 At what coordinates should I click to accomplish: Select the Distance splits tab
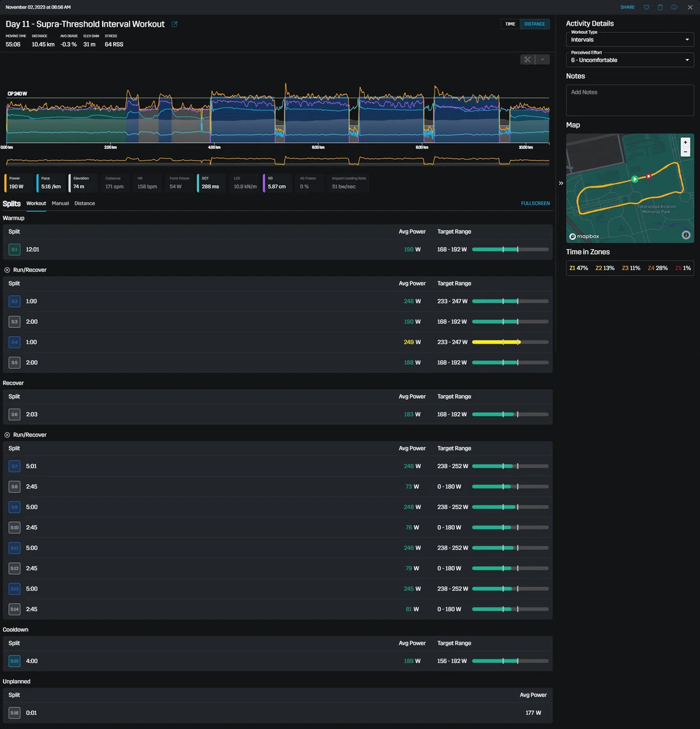point(85,203)
